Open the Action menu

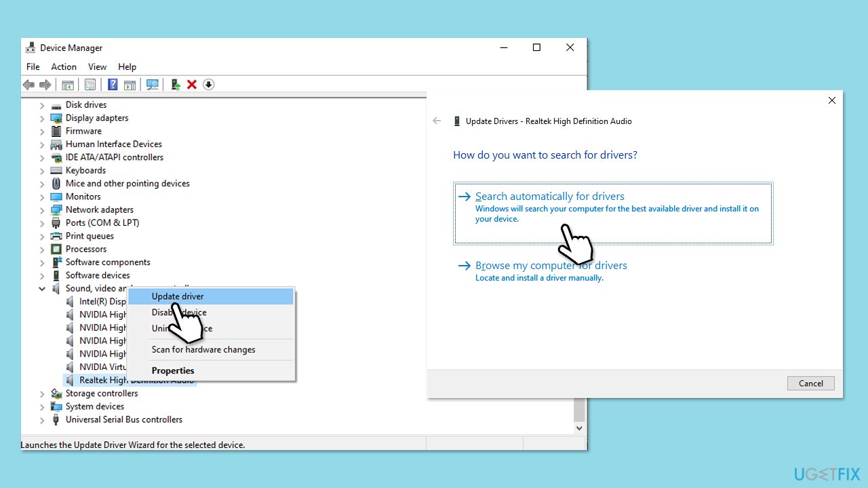(64, 66)
